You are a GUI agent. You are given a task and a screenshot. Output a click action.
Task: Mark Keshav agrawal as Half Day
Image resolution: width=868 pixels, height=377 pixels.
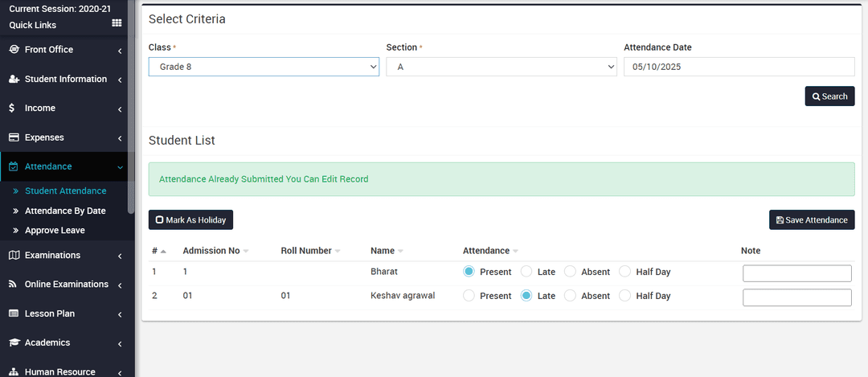coord(624,296)
